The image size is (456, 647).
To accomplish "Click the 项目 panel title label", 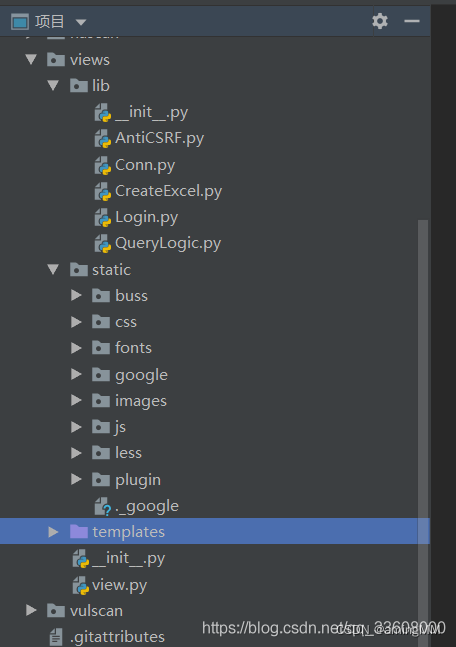I will click(50, 21).
